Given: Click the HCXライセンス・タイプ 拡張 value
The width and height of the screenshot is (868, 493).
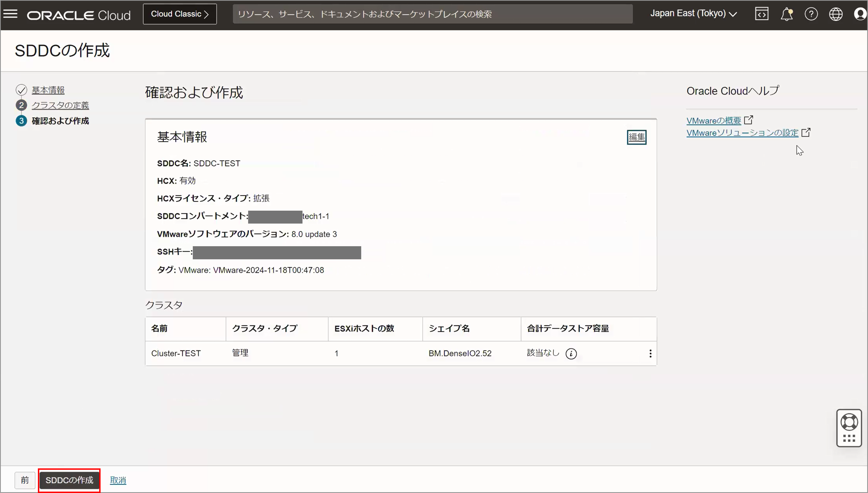Looking at the screenshot, I should [261, 198].
